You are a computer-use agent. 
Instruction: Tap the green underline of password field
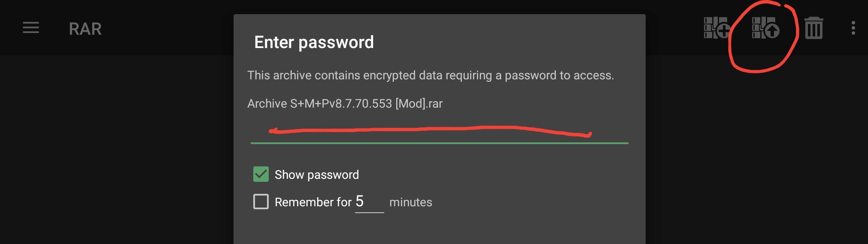point(439,143)
